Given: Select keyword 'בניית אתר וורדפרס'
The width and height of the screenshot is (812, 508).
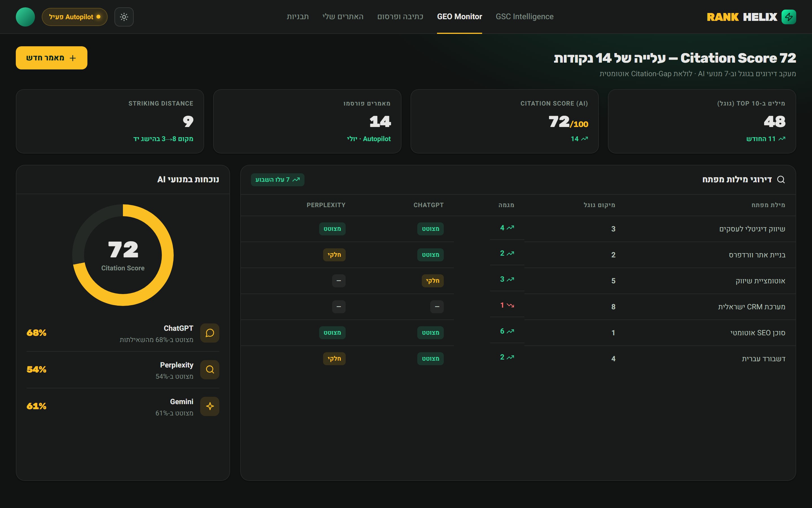Looking at the screenshot, I should point(757,255).
